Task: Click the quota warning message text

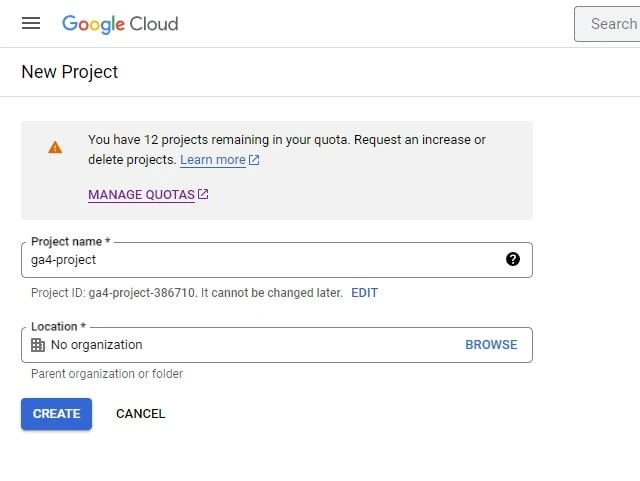Action: point(287,149)
